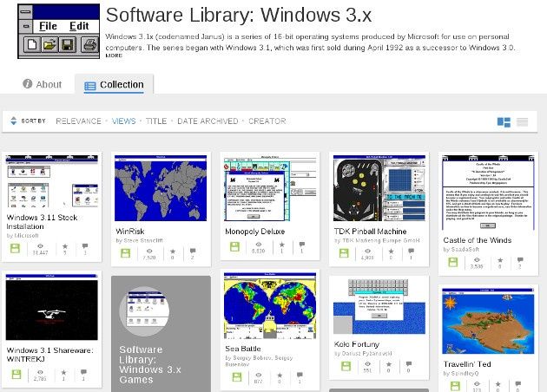Sort by Relevance
Screen dimensions: 547x392
(78, 121)
